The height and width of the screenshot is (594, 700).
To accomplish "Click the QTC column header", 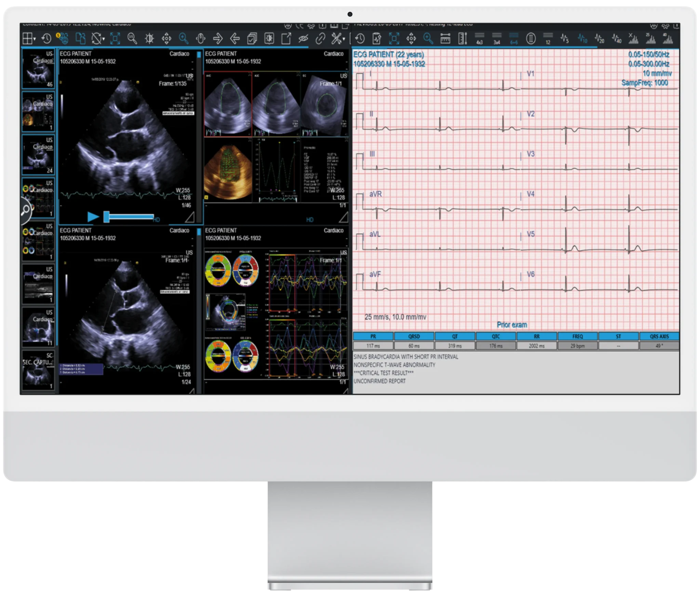I will (x=496, y=336).
